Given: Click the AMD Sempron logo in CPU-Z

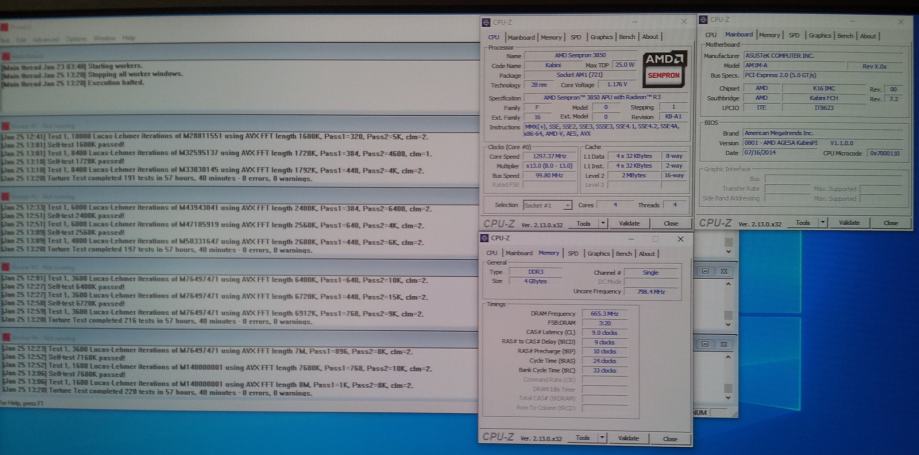Looking at the screenshot, I should (665, 65).
